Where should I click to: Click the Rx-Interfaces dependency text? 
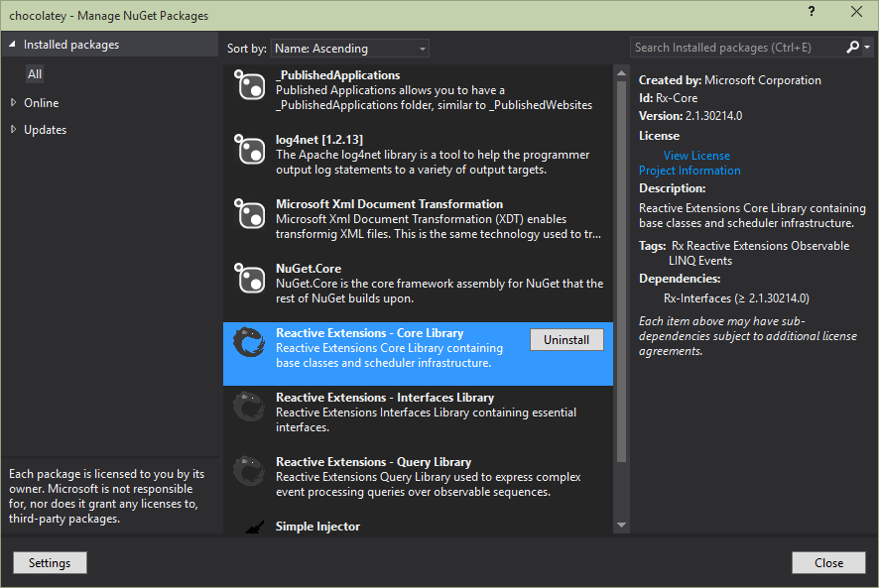[736, 298]
